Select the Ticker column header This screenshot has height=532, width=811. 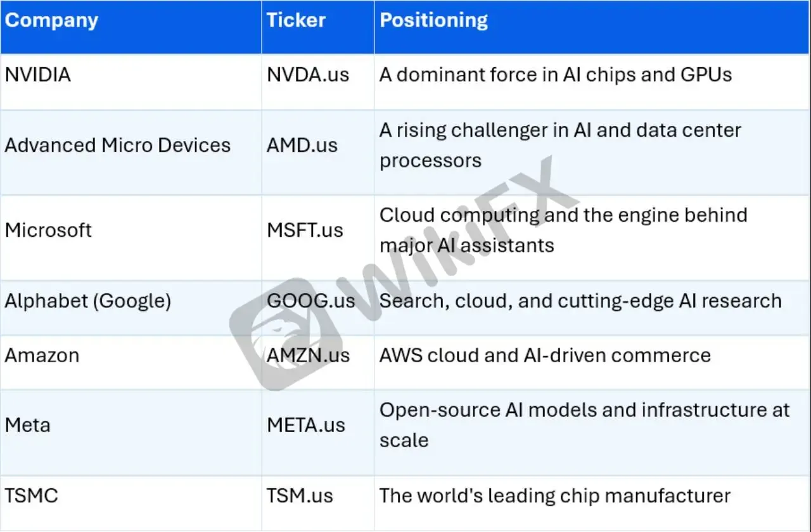296,20
